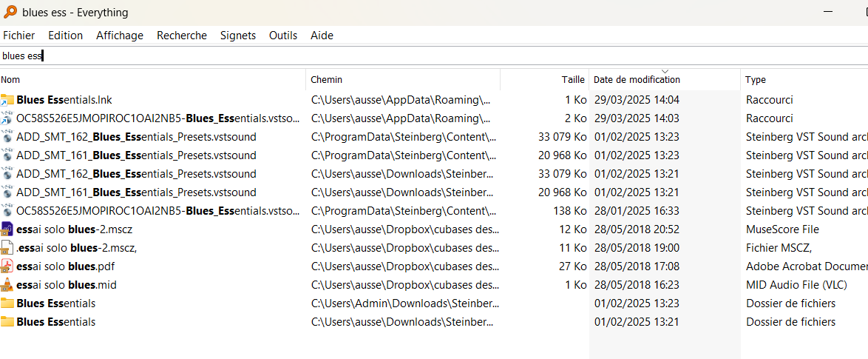Select the OC58S526E5 file name dated 29/03/2025
The image size is (868, 359).
(157, 118)
